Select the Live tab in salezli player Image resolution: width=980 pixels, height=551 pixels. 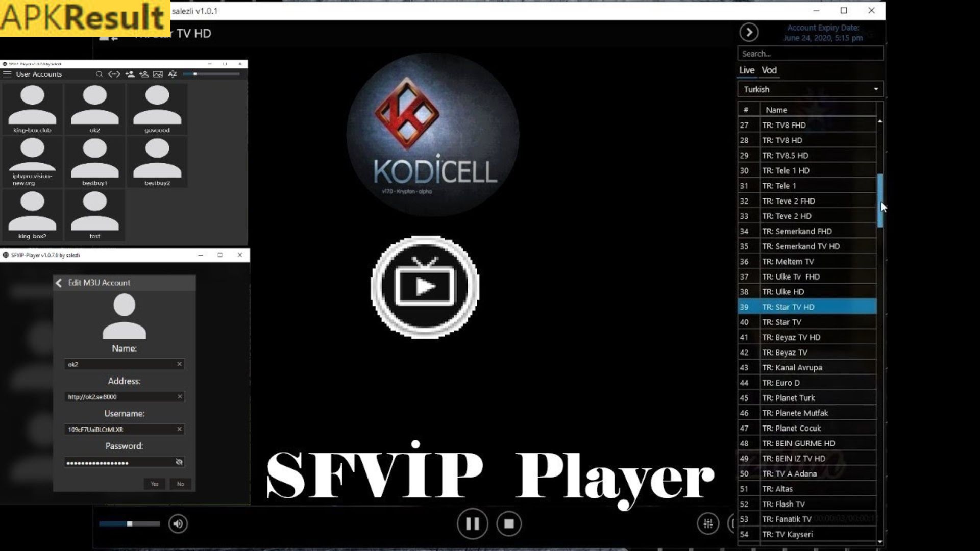(746, 69)
